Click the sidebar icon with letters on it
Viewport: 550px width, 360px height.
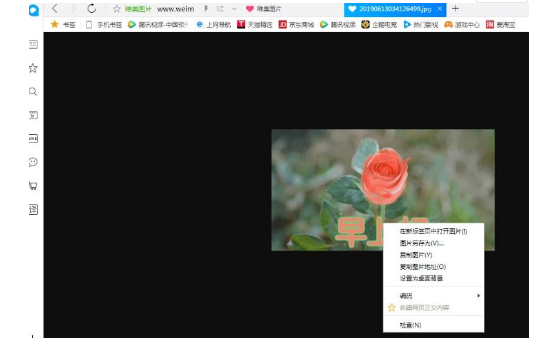[x=33, y=138]
